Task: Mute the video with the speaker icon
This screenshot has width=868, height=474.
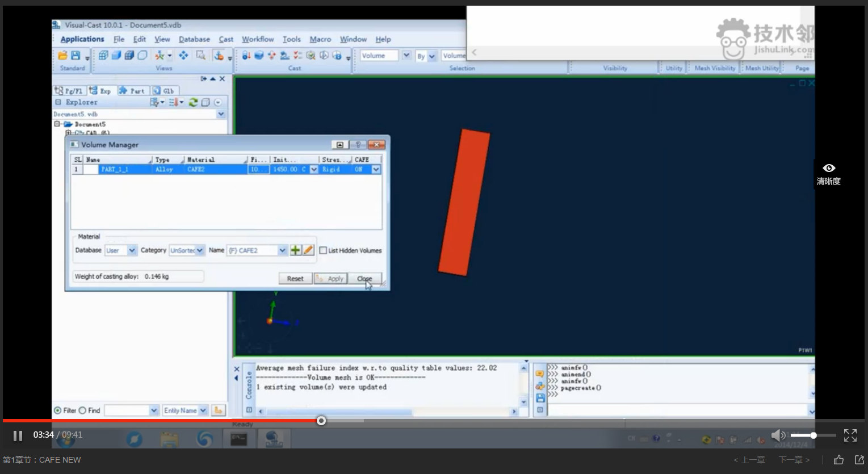Action: (x=778, y=435)
